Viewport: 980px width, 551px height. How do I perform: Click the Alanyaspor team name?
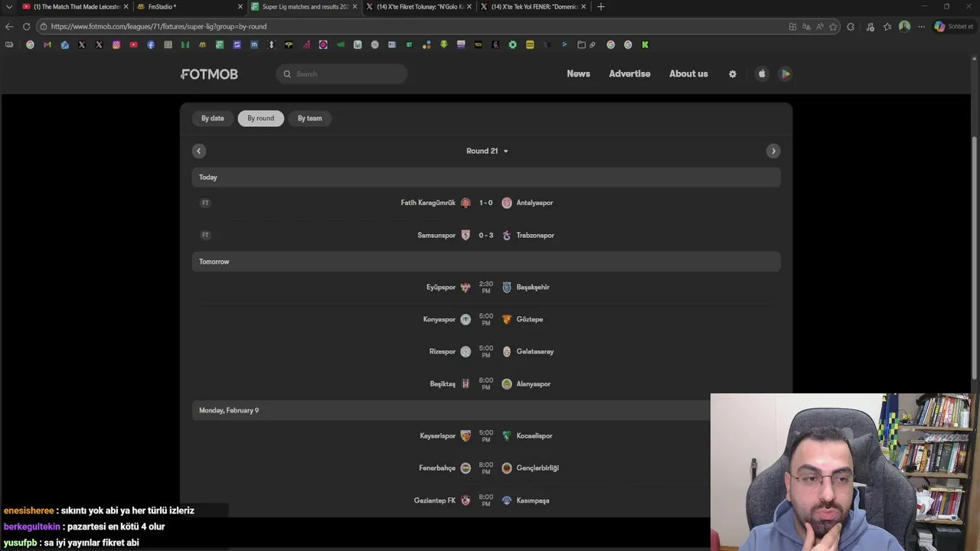(x=534, y=383)
